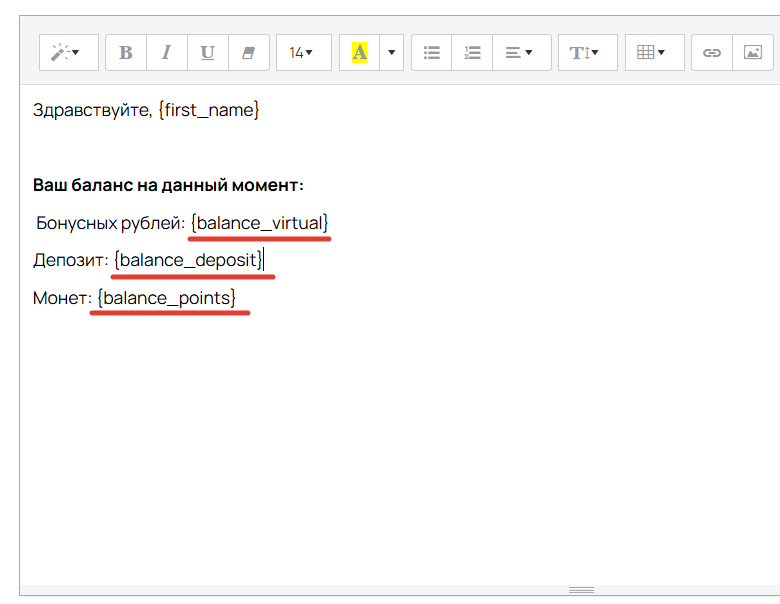Place cursor after {balance_deposit} text

(264, 260)
